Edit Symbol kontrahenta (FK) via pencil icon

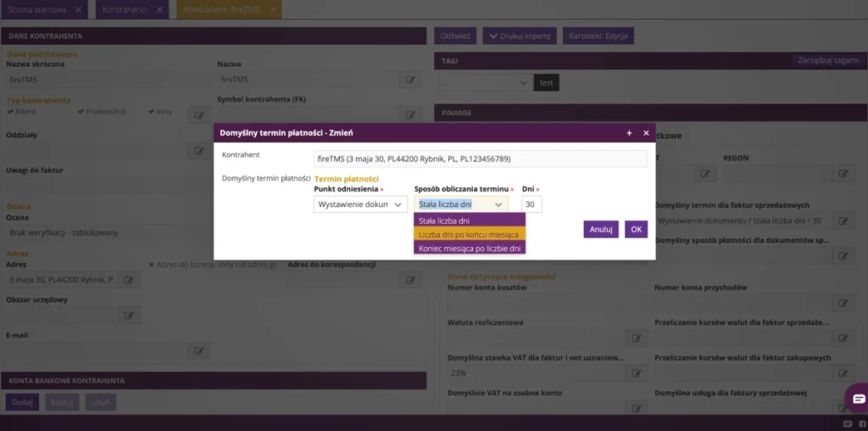[x=410, y=115]
